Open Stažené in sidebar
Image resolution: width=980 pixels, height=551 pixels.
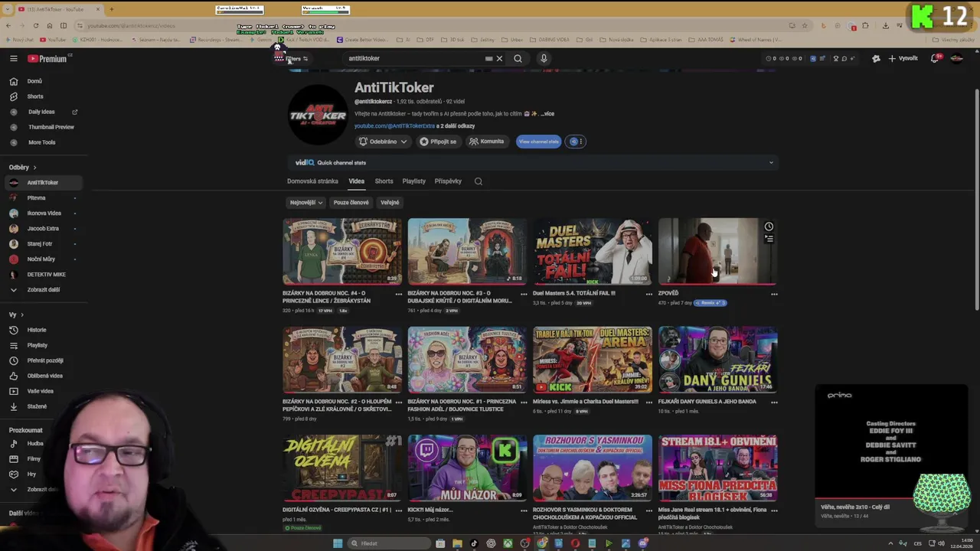pyautogui.click(x=37, y=406)
